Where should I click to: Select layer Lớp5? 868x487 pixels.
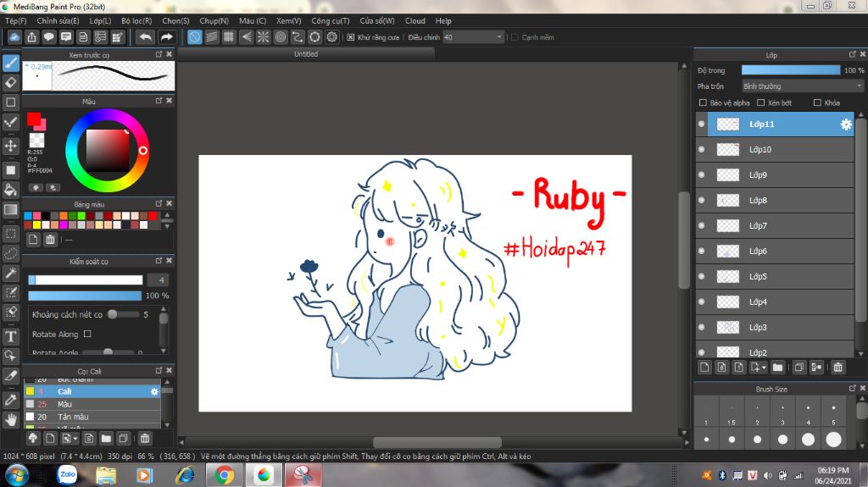pos(775,277)
